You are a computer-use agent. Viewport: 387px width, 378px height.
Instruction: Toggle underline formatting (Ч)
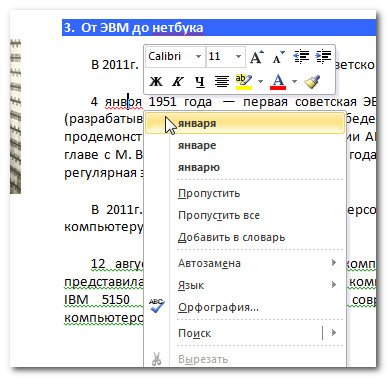click(200, 81)
